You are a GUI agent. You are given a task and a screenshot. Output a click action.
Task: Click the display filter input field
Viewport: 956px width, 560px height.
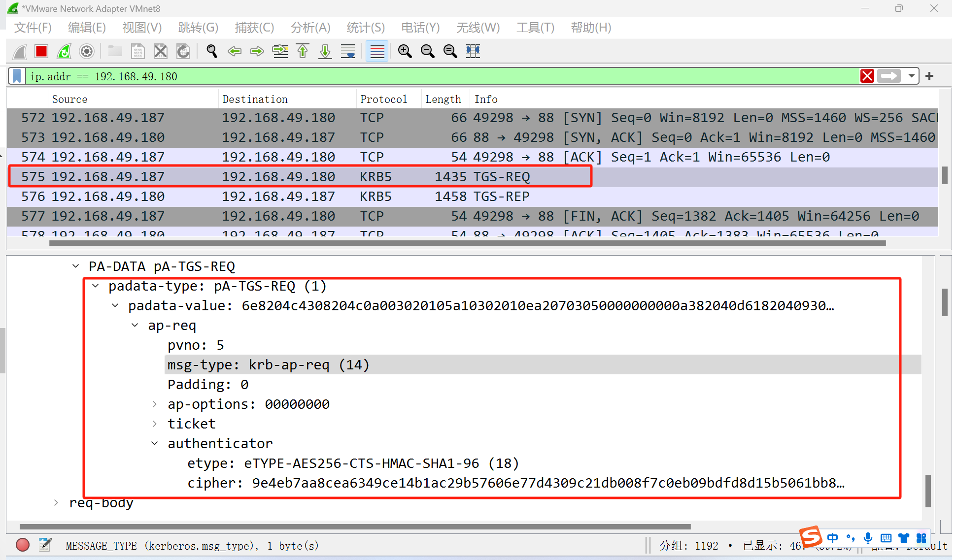coord(444,76)
